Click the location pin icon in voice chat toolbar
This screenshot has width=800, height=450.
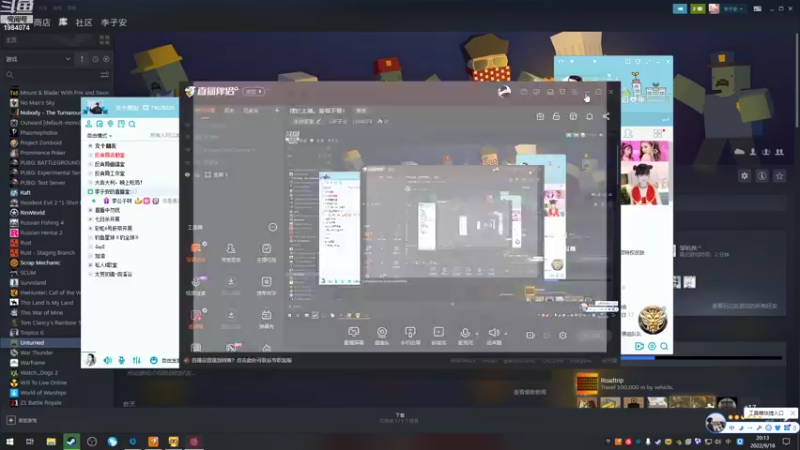pyautogui.click(x=110, y=124)
